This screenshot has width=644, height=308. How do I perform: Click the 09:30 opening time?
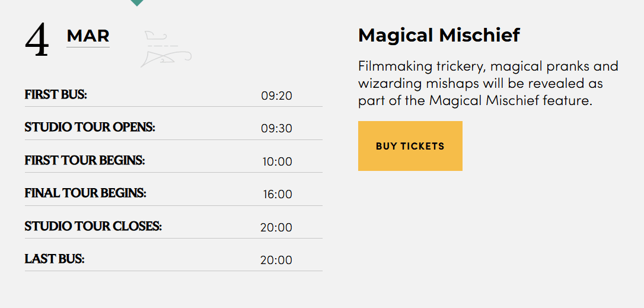point(276,128)
